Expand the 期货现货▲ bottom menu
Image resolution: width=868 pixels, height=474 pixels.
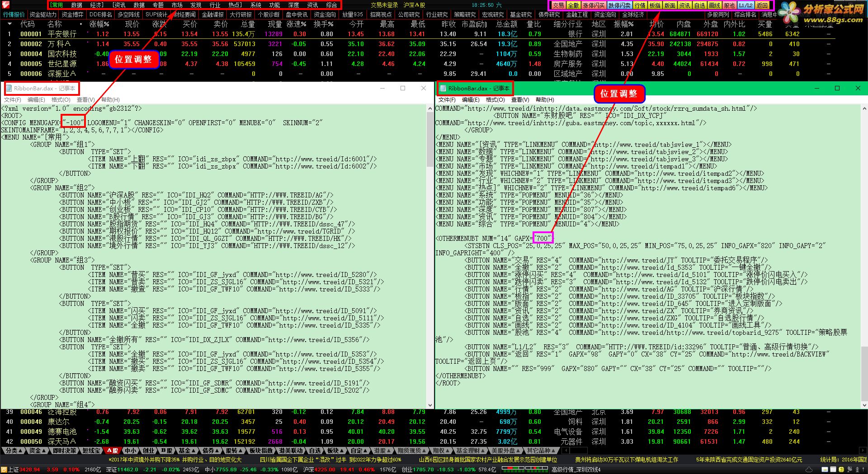pyautogui.click(x=412, y=451)
